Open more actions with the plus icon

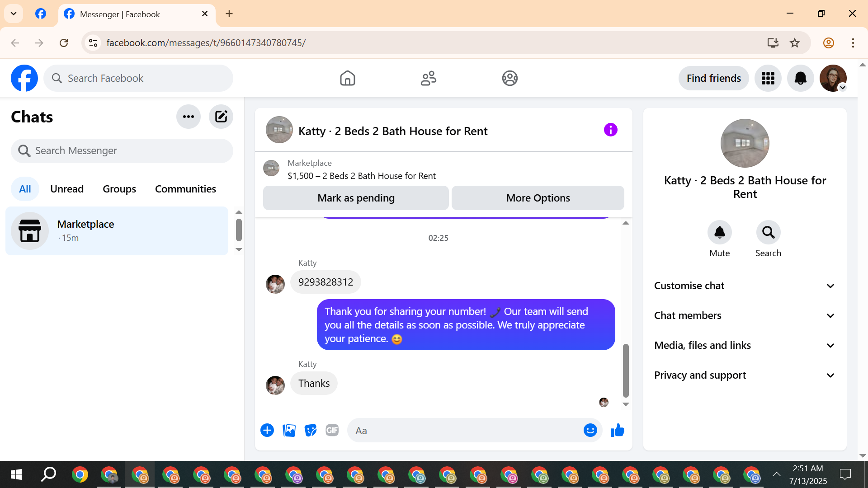click(267, 431)
